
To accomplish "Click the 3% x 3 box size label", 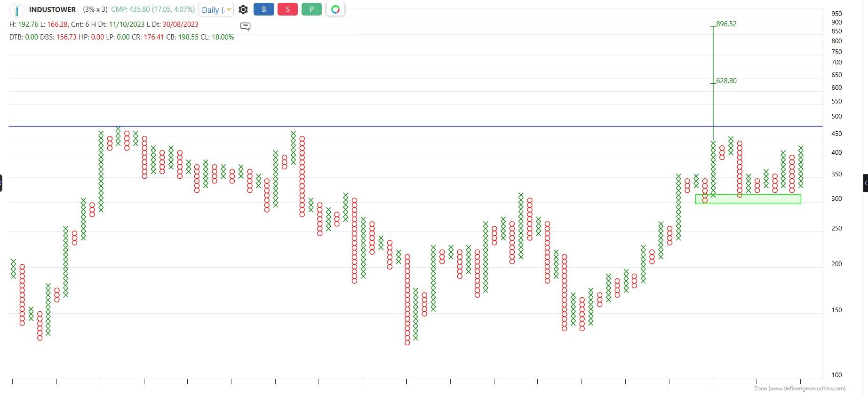I will point(95,9).
